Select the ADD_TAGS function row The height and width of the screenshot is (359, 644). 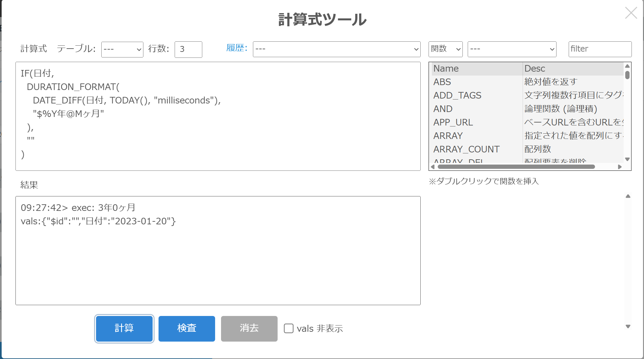click(457, 95)
